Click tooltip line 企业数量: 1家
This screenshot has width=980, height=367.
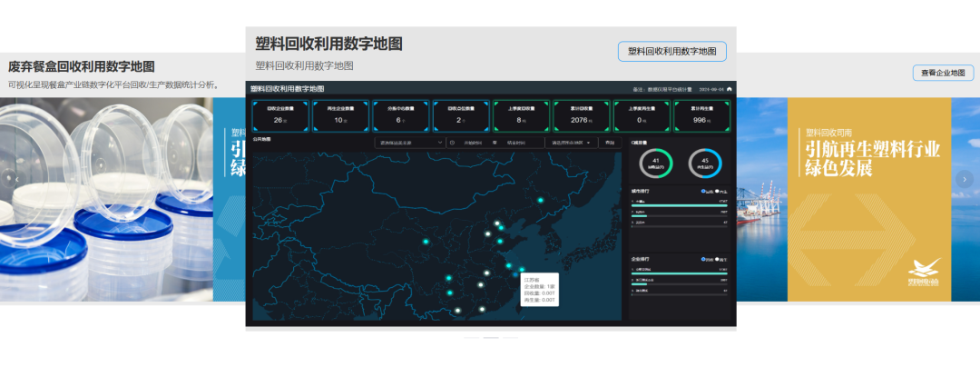539,286
